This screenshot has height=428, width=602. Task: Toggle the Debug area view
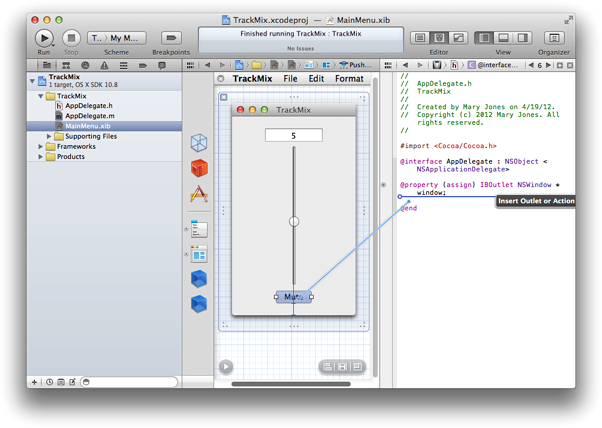point(503,38)
